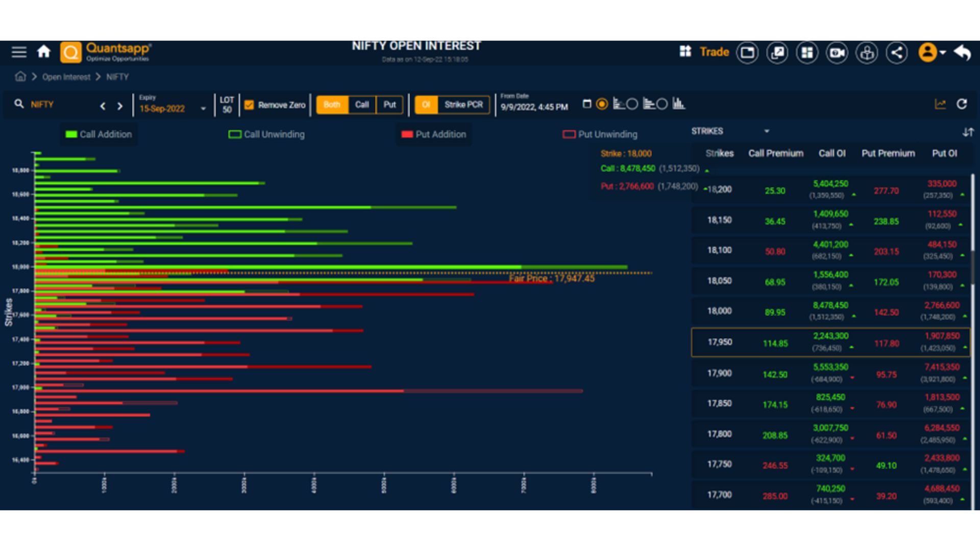Open the line chart view icon

coord(941,104)
